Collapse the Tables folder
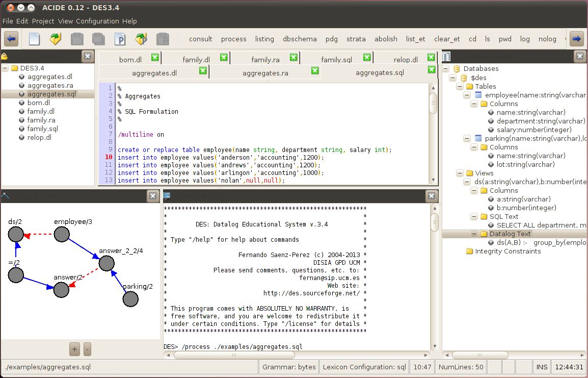Viewport: 588px width, 378px height. [x=460, y=86]
